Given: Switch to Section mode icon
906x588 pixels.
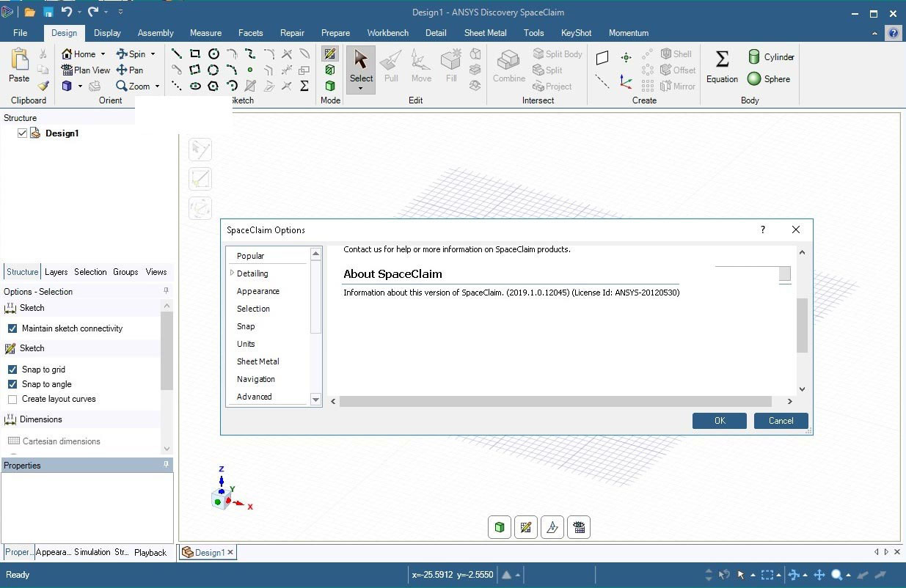Looking at the screenshot, I should 330,70.
